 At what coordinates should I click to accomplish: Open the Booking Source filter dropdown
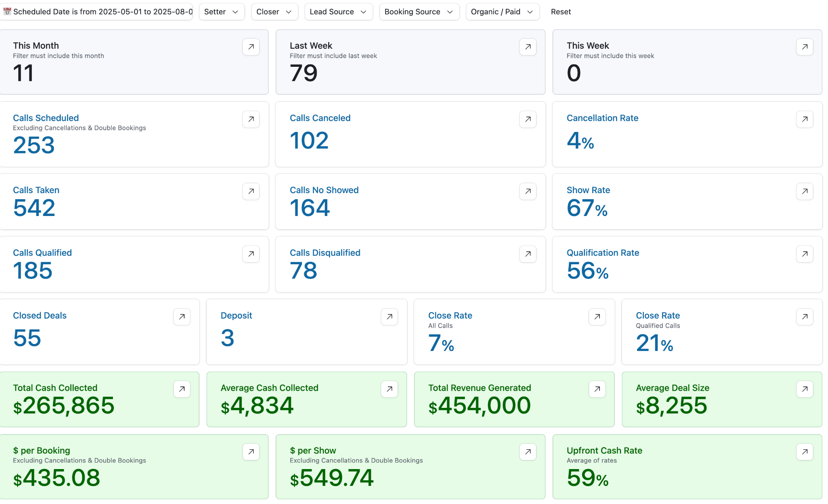point(419,12)
